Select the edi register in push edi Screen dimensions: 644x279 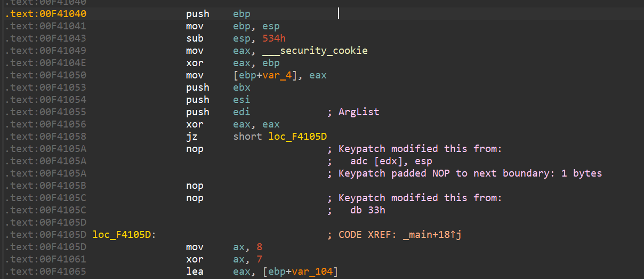pos(241,112)
